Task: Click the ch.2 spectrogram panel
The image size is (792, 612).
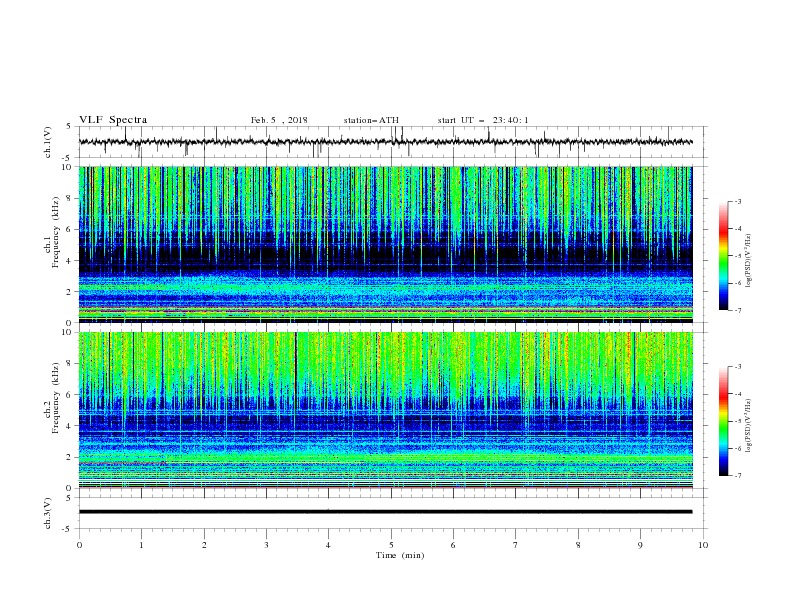Action: [x=385, y=410]
